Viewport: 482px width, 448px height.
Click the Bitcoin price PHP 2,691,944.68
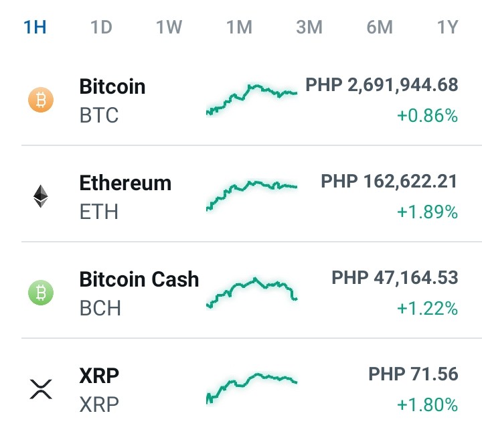point(382,85)
